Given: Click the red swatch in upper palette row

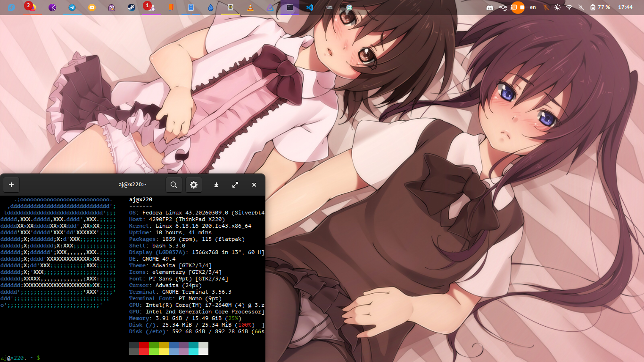Looking at the screenshot, I should (x=144, y=346).
